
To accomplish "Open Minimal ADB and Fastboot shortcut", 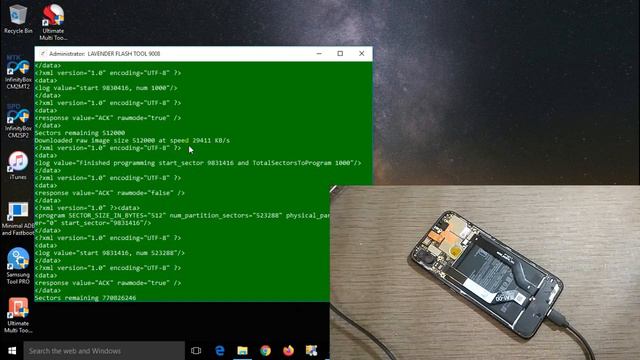I will point(18,219).
